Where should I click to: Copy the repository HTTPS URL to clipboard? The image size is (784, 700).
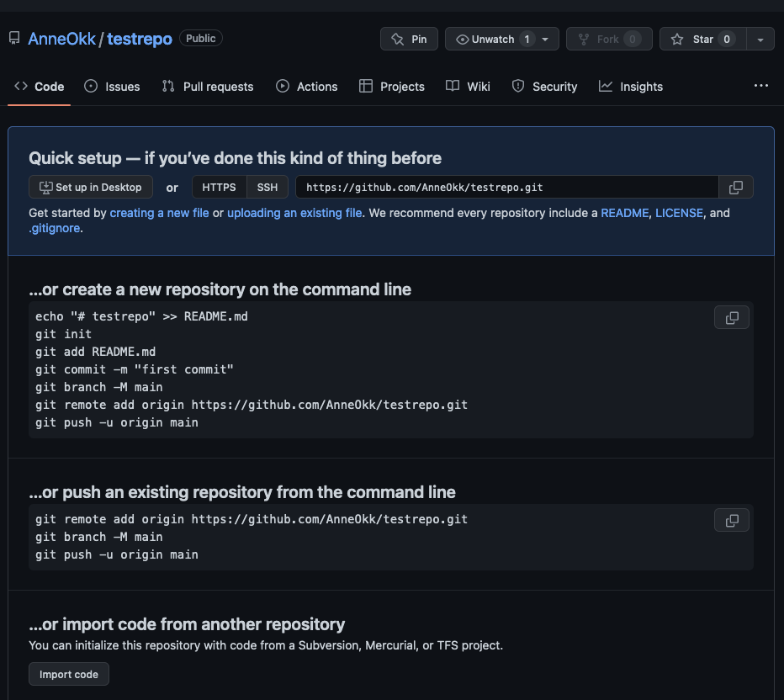[735, 187]
